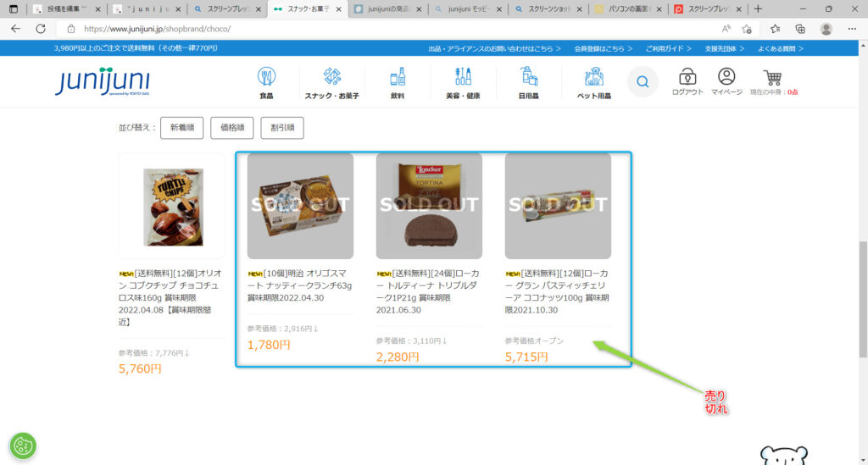Click the bear mascot chat widget
868x465 pixels.
tap(783, 455)
